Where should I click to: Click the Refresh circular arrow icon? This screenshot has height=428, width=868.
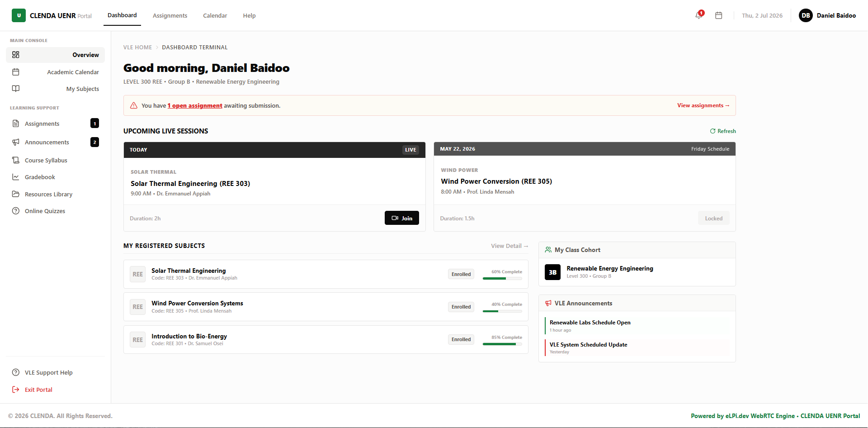[x=712, y=131]
